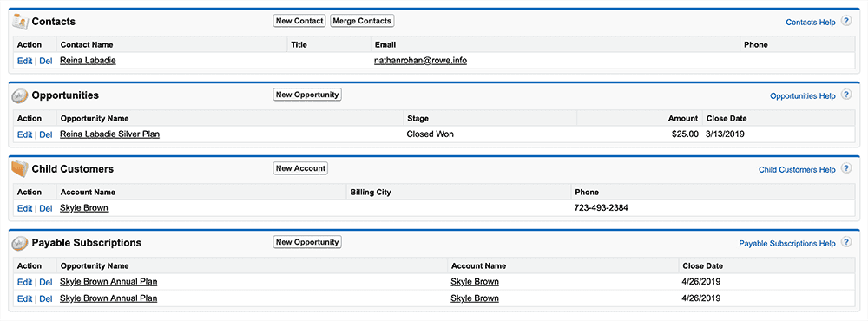Click the 3/13/2019 close date

coord(725,134)
